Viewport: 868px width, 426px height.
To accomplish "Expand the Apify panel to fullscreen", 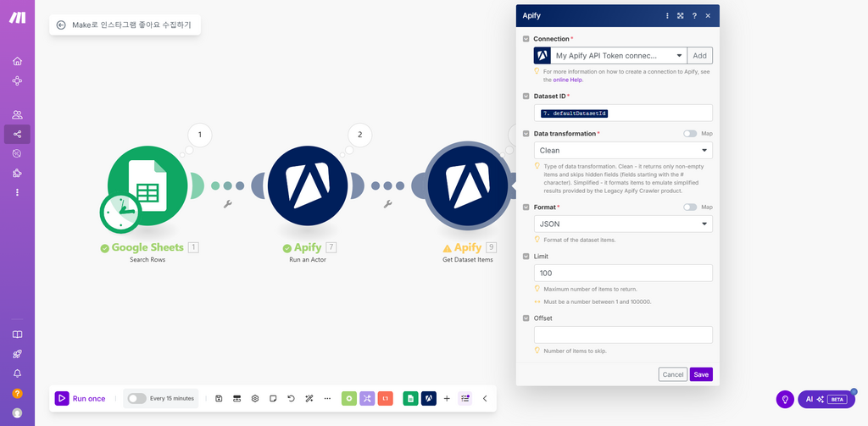I will point(681,16).
